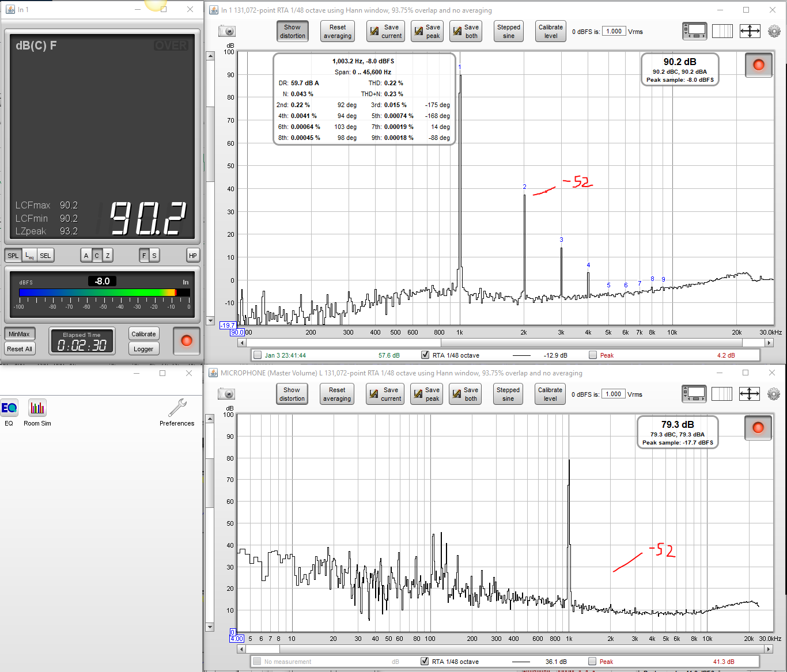Click vertical scrollbar up arrow of upper graph
Image resolution: width=787 pixels, height=672 pixels.
coord(210,56)
